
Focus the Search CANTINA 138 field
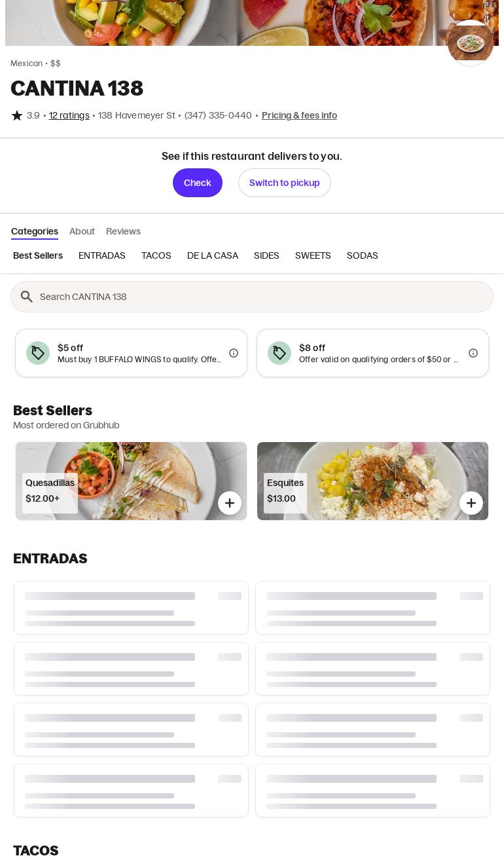[x=252, y=297]
